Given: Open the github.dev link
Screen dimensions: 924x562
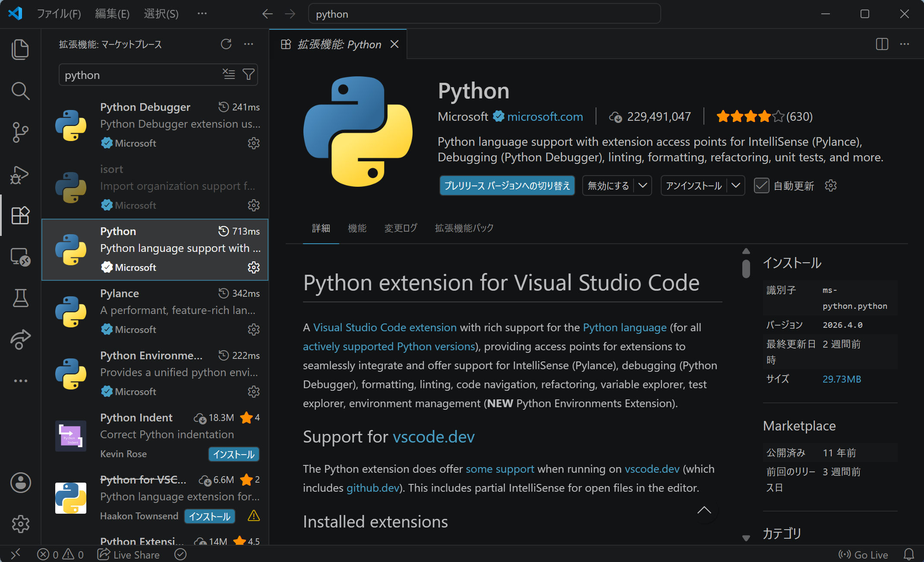Looking at the screenshot, I should pos(373,488).
